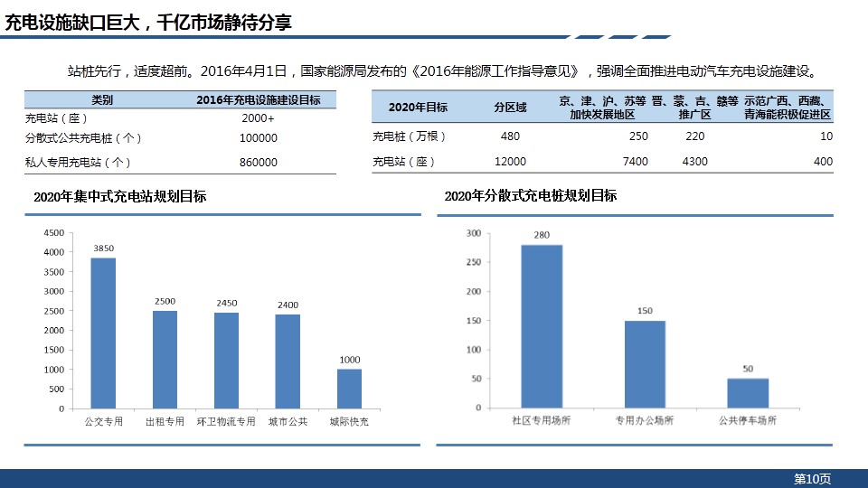Image resolution: width=868 pixels, height=488 pixels.
Task: Click axis category label 公共停车场所
Action: [748, 420]
